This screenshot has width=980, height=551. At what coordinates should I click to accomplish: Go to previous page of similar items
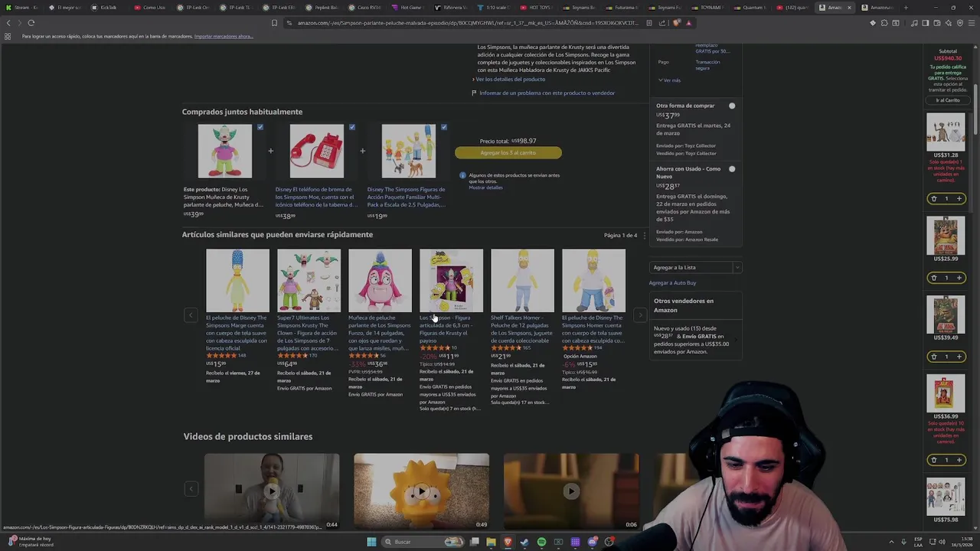(x=191, y=315)
